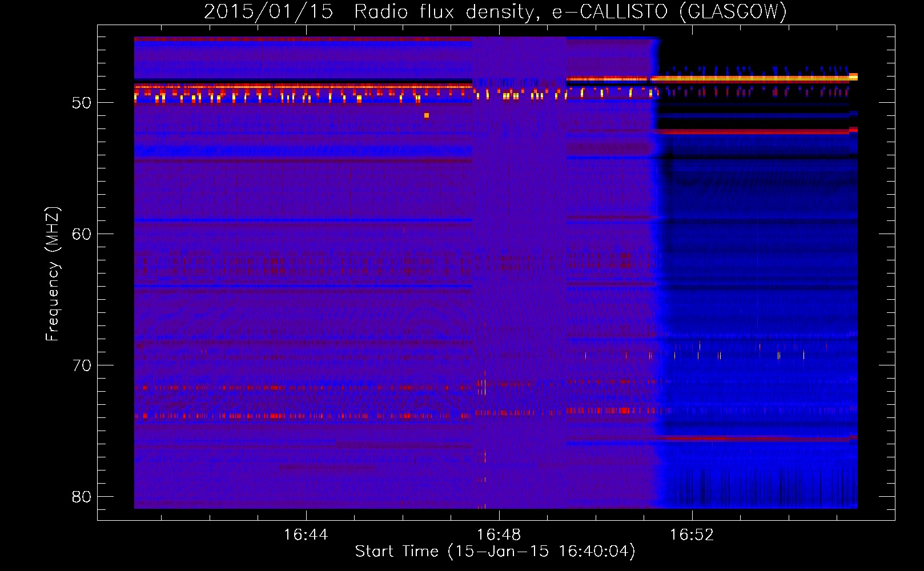924x571 pixels.
Task: Click the '70' frequency tick label
Action: click(x=82, y=365)
